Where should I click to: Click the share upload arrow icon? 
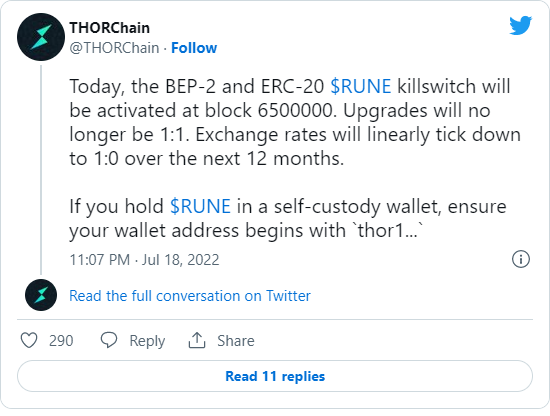tap(197, 340)
